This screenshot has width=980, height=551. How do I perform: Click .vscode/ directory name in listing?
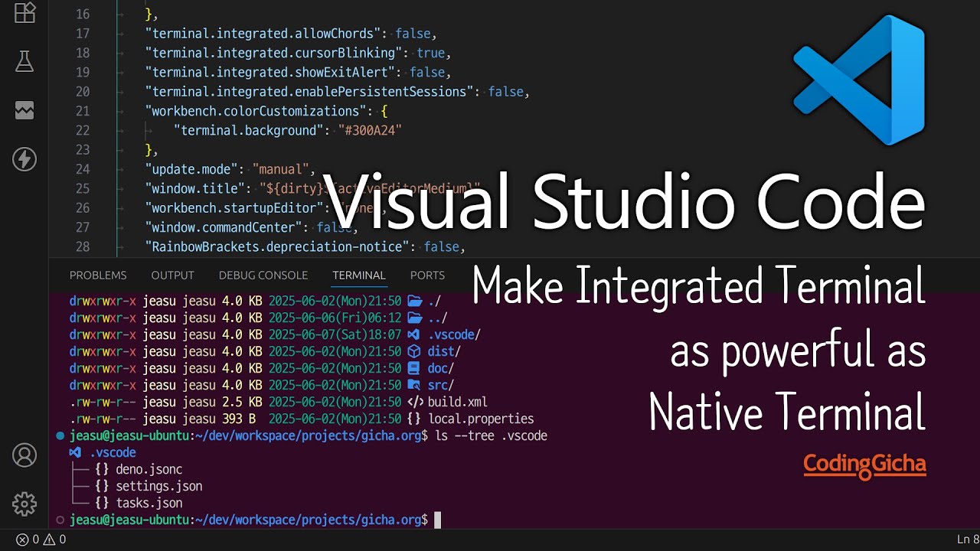[x=454, y=334]
